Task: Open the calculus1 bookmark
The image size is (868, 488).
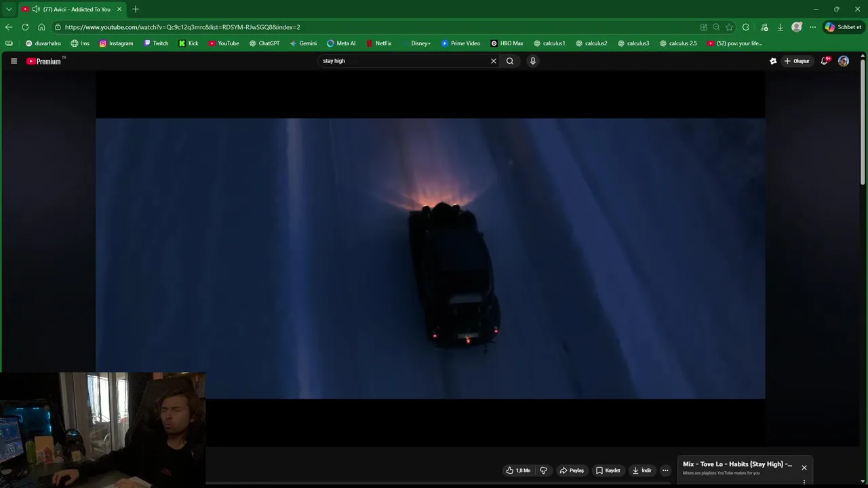Action: tap(549, 43)
